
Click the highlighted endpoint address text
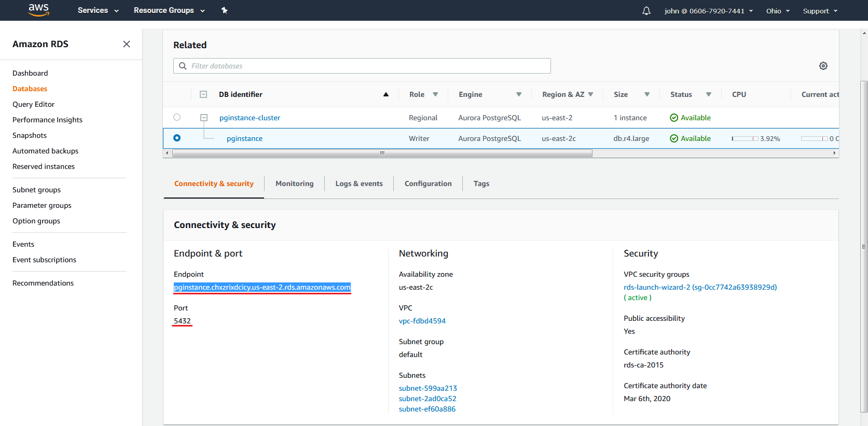(x=262, y=287)
